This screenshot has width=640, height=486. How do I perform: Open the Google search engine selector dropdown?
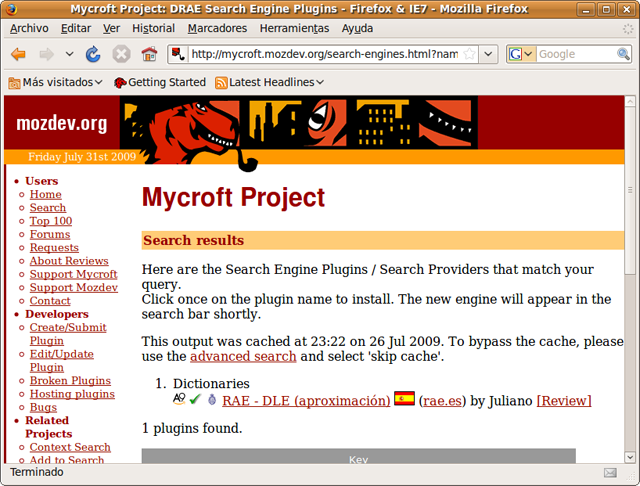tap(520, 54)
